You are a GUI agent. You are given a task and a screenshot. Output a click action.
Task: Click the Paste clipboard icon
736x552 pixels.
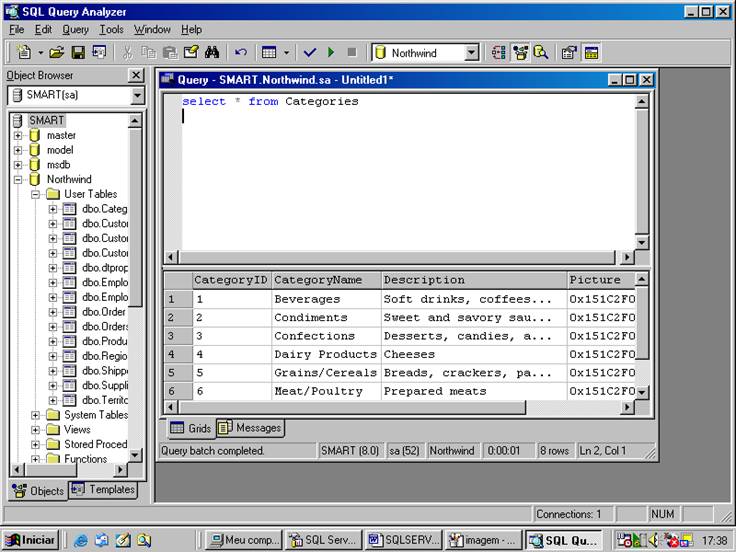170,53
